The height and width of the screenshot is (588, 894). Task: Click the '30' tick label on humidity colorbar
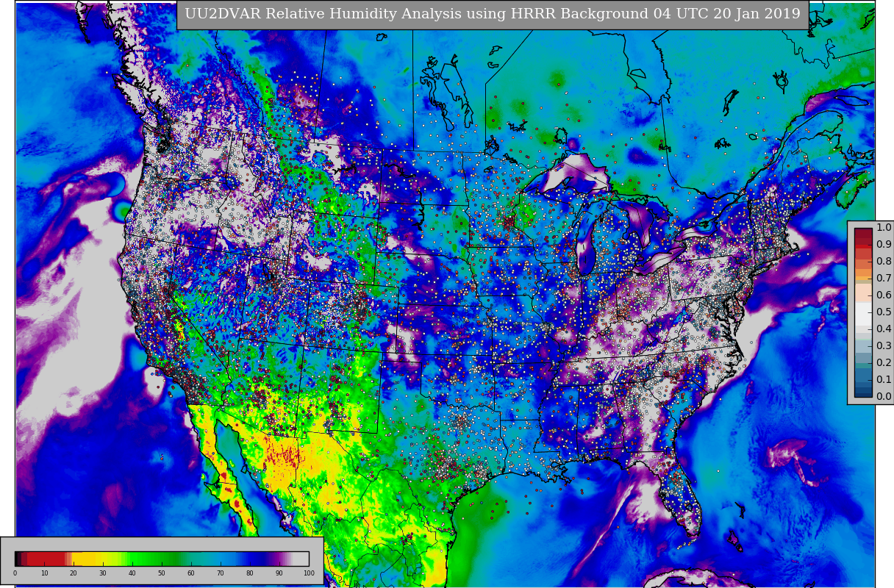point(103,573)
